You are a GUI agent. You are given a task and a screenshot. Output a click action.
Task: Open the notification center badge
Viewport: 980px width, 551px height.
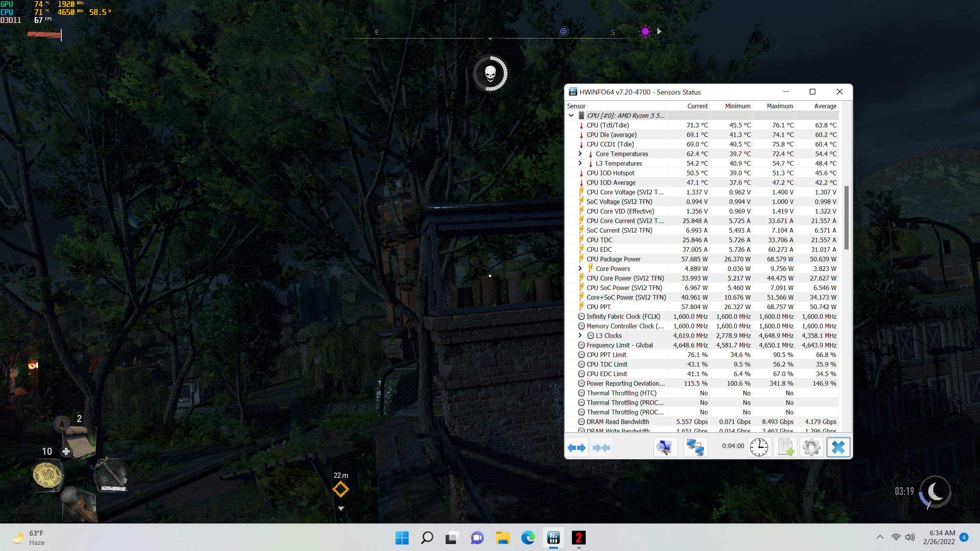[x=964, y=537]
